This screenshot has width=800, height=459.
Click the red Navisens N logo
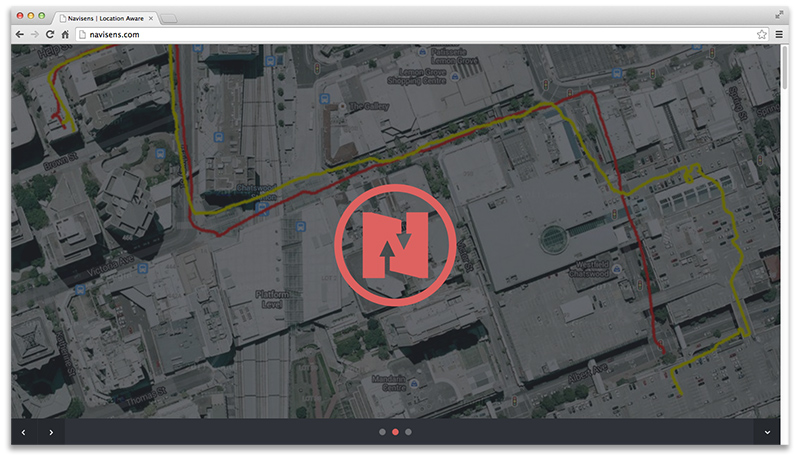tap(395, 245)
